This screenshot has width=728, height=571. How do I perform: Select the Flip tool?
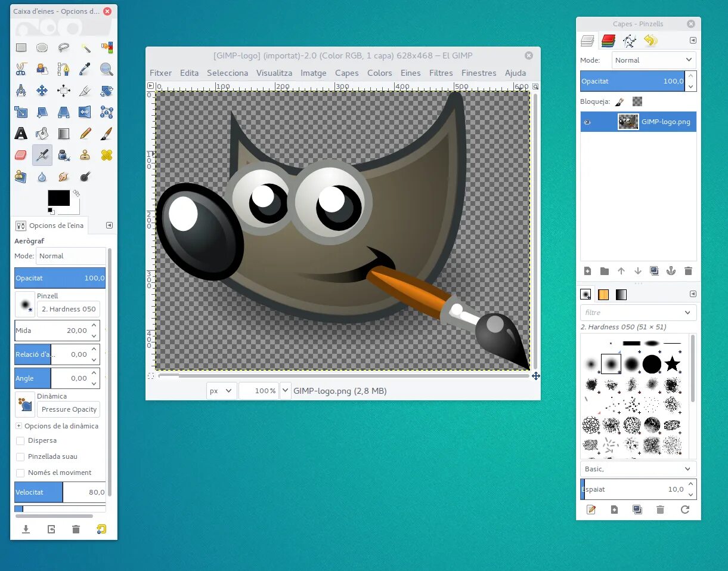pos(85,112)
